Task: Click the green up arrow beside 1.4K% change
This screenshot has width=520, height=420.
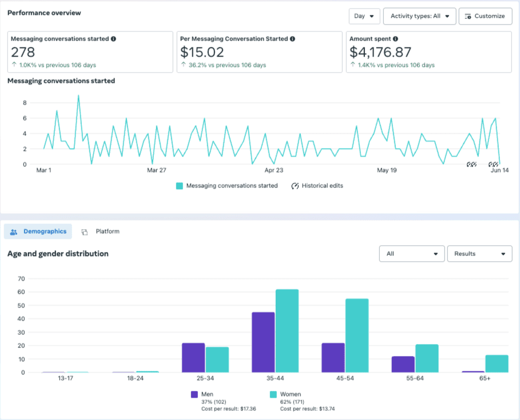Action: pos(353,65)
